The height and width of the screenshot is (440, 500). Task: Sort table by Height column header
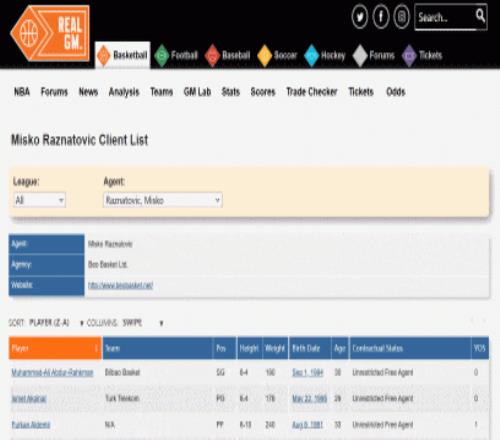coord(249,348)
